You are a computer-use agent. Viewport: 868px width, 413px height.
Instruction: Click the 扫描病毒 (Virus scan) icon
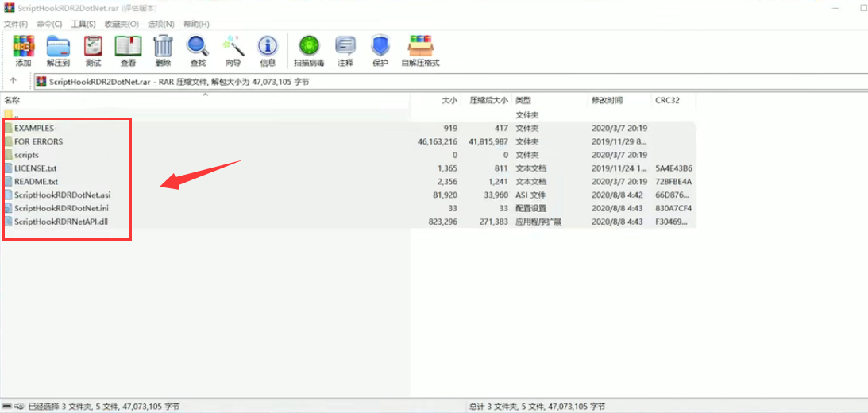tap(309, 46)
